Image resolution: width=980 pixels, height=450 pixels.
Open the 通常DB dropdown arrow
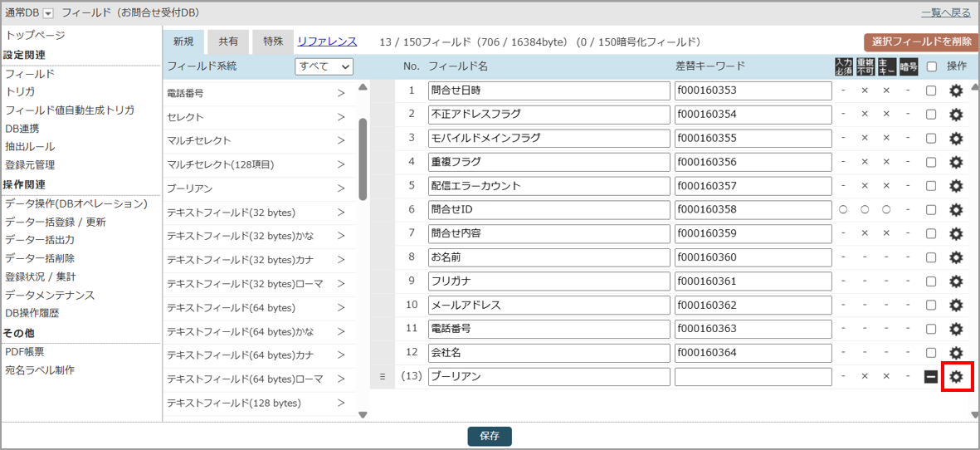click(x=47, y=13)
